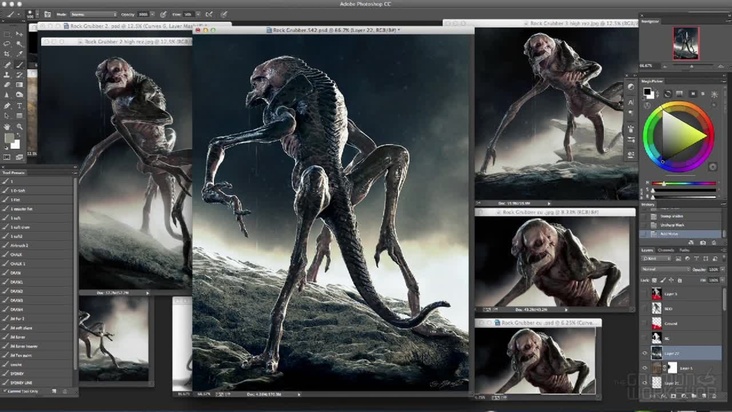Pick the Zoom tool in the toolbar
This screenshot has width=732, height=412.
pyautogui.click(x=19, y=124)
